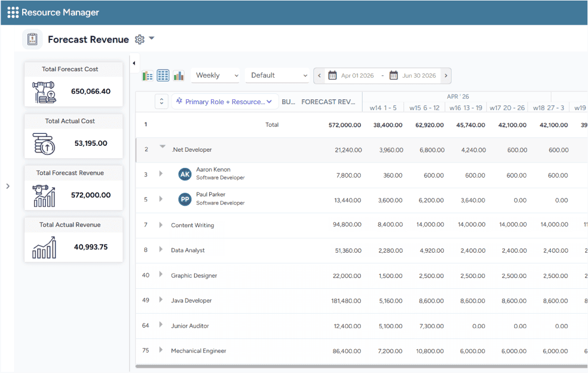Click the Forecast Revenue clipboard icon
Screen dimensions: 588x373
pos(32,39)
